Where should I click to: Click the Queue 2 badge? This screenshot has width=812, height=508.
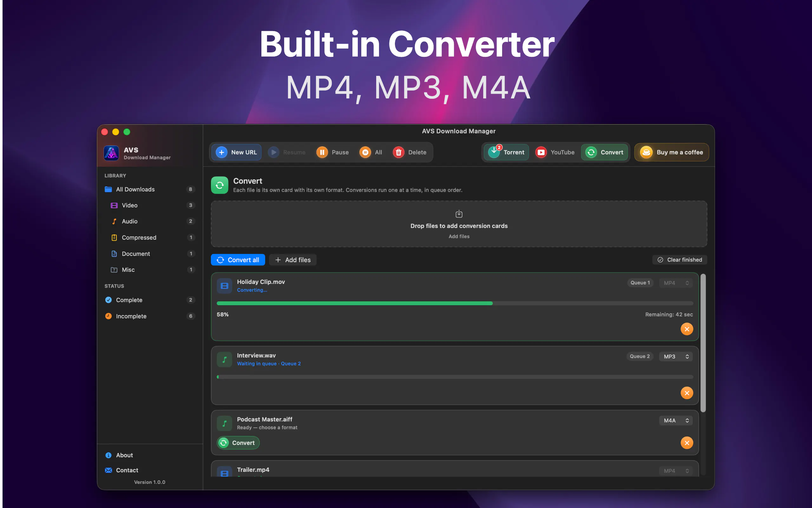[x=639, y=357]
